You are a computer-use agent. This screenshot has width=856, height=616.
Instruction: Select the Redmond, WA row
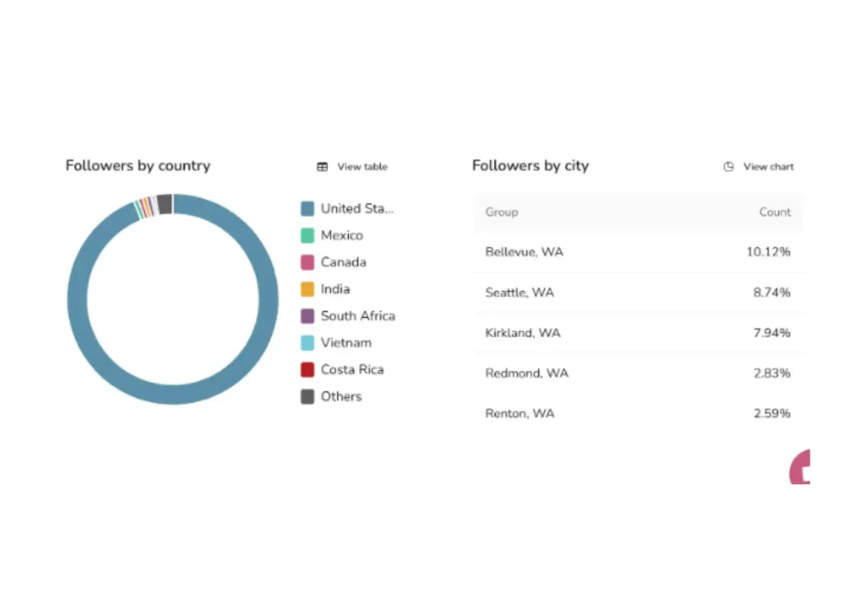(x=638, y=374)
